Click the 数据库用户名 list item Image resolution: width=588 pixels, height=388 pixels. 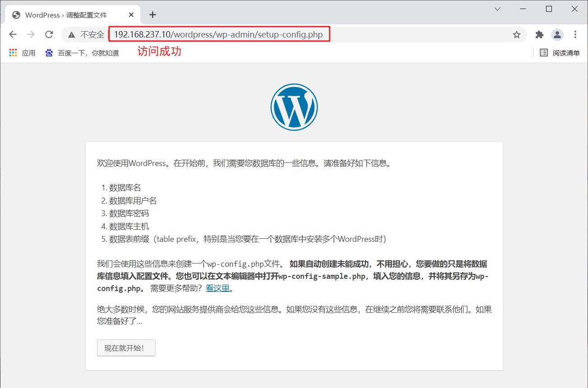coord(133,201)
